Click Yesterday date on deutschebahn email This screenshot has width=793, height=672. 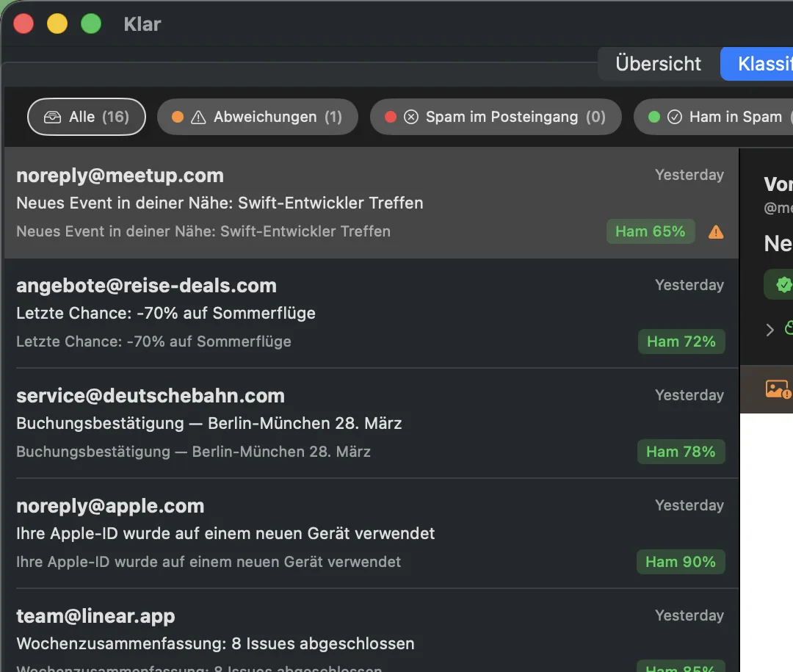pos(689,395)
